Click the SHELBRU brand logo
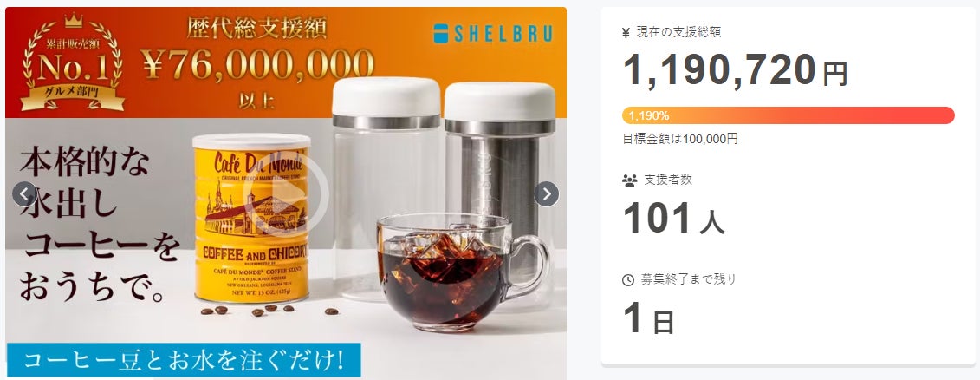 point(493,33)
